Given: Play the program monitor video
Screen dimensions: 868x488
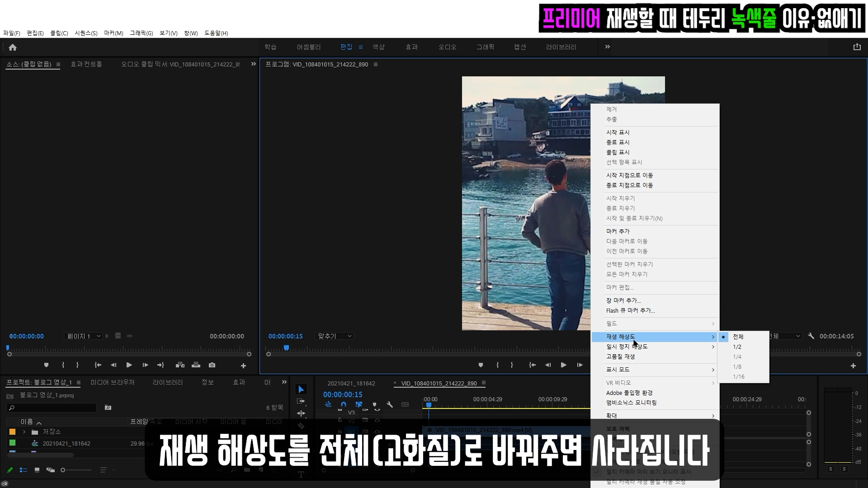Looking at the screenshot, I should (x=563, y=365).
